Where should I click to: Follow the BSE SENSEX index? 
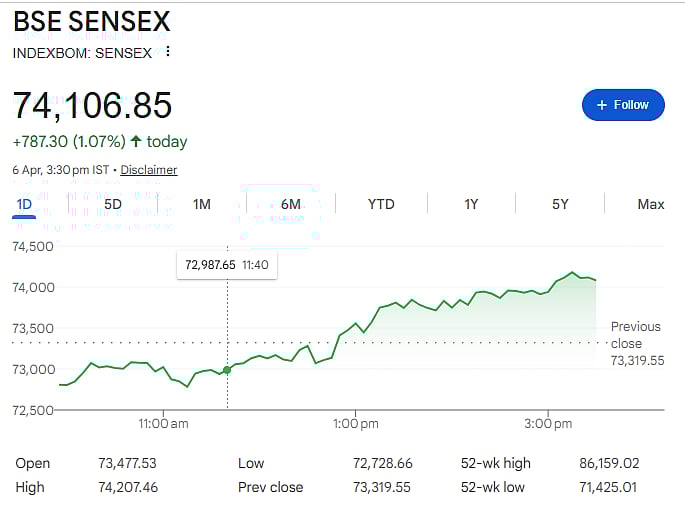[623, 105]
